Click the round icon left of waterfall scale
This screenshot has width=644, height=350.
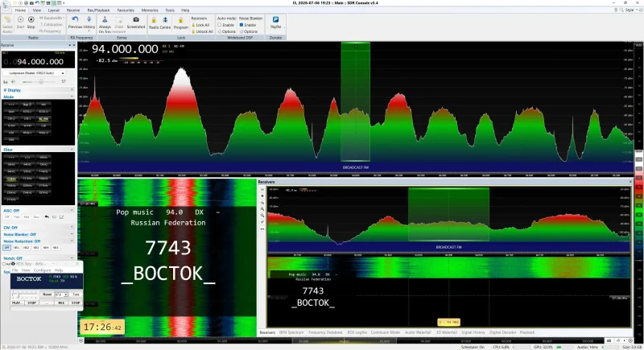pos(81,340)
